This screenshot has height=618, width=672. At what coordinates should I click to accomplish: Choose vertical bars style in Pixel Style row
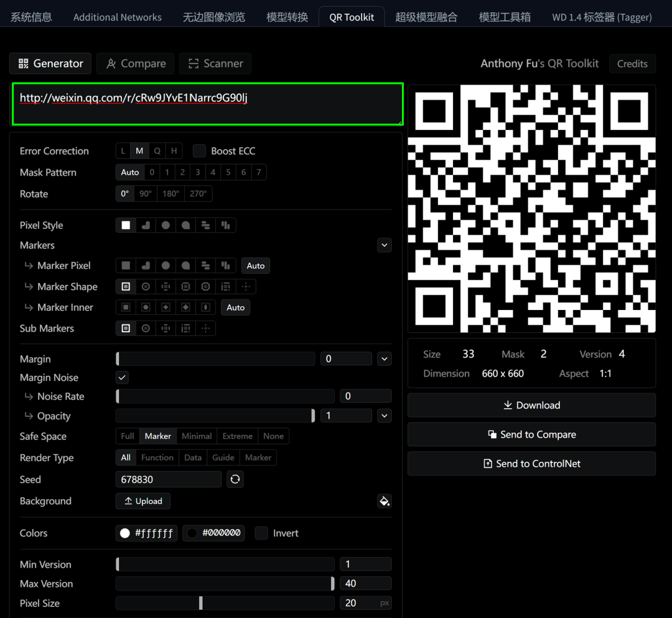pos(226,225)
